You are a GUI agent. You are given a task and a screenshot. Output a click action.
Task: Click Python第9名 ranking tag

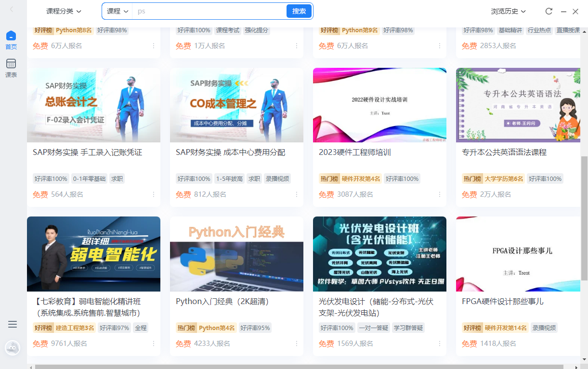pos(360,30)
